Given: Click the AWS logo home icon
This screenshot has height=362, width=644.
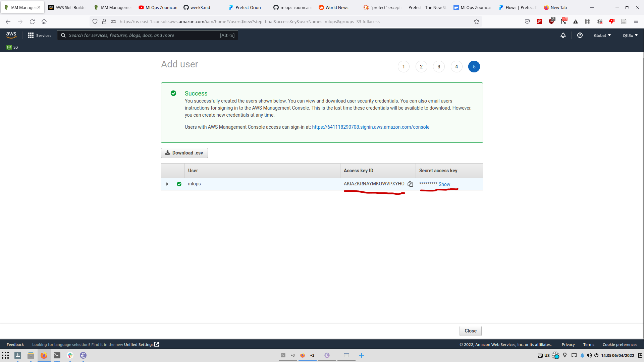Looking at the screenshot, I should (11, 35).
